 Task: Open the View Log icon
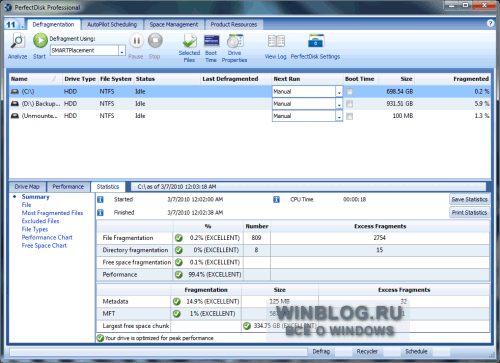(x=276, y=41)
